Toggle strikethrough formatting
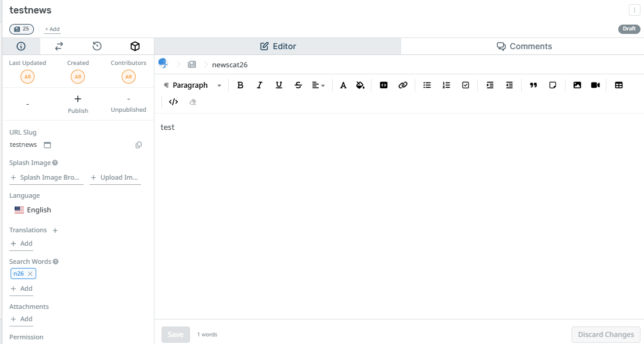 (x=298, y=85)
